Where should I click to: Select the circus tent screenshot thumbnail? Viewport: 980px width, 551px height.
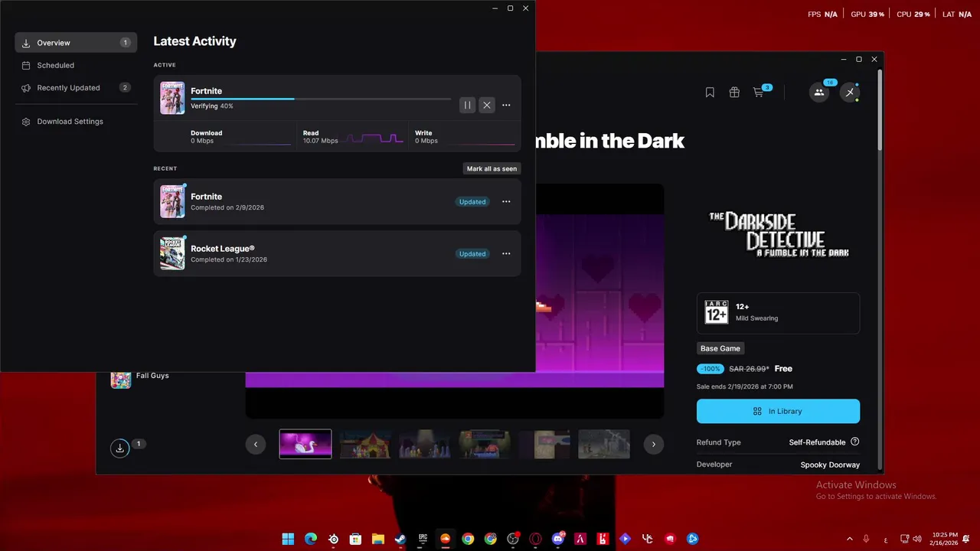365,444
